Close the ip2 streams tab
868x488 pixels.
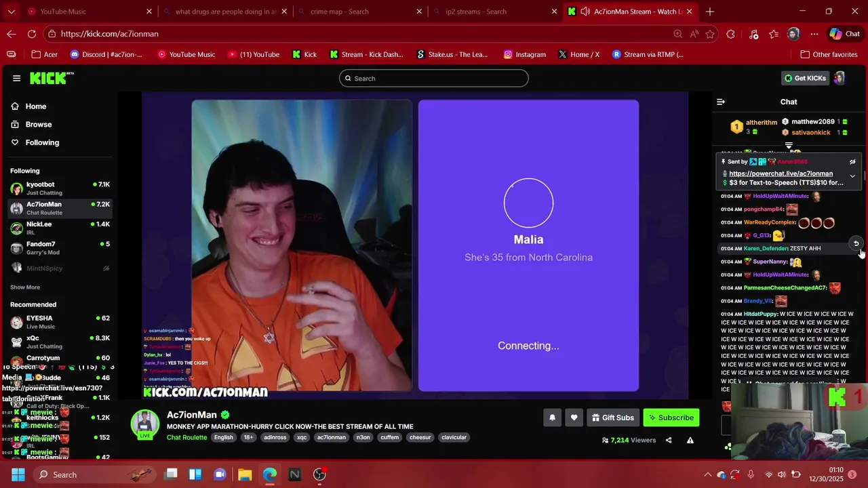pos(554,12)
